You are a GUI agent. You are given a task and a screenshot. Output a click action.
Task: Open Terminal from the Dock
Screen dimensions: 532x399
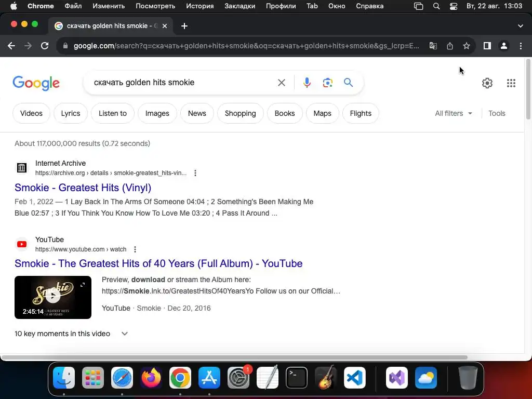(x=297, y=378)
